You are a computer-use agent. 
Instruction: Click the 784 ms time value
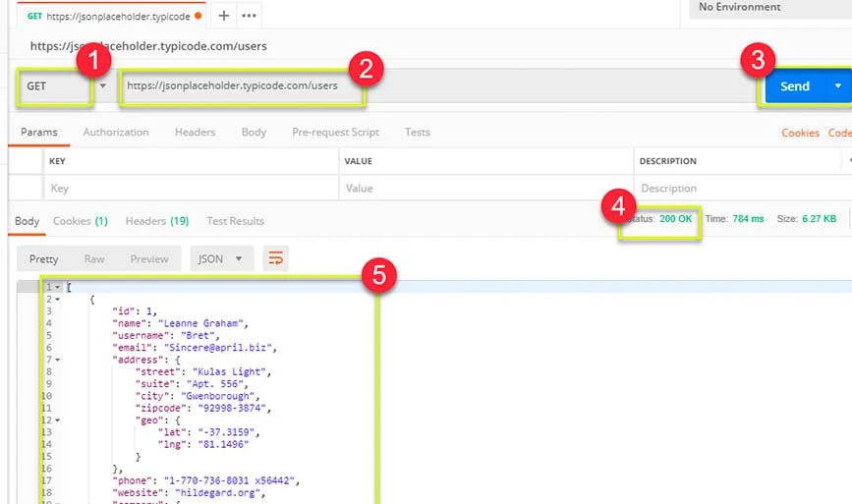pyautogui.click(x=748, y=219)
